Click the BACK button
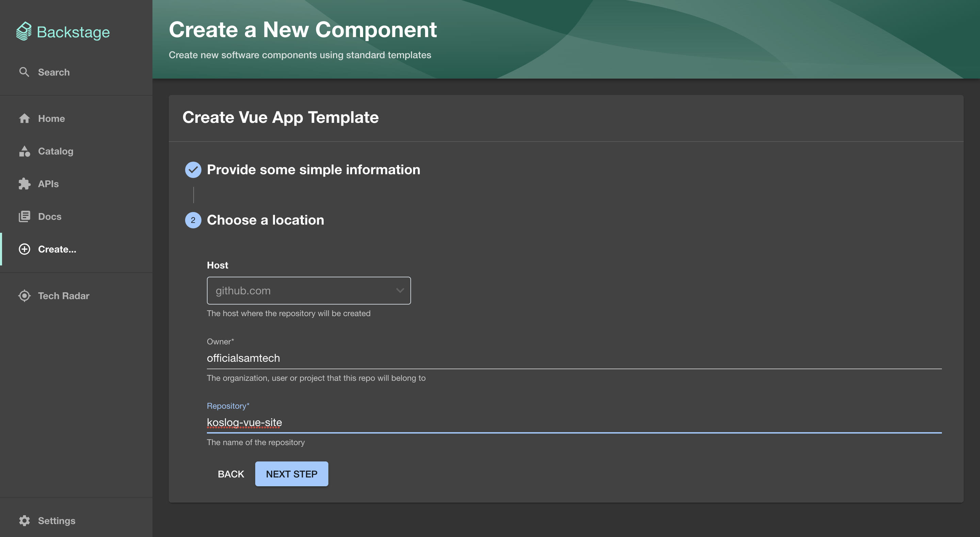The height and width of the screenshot is (537, 980). pyautogui.click(x=231, y=473)
